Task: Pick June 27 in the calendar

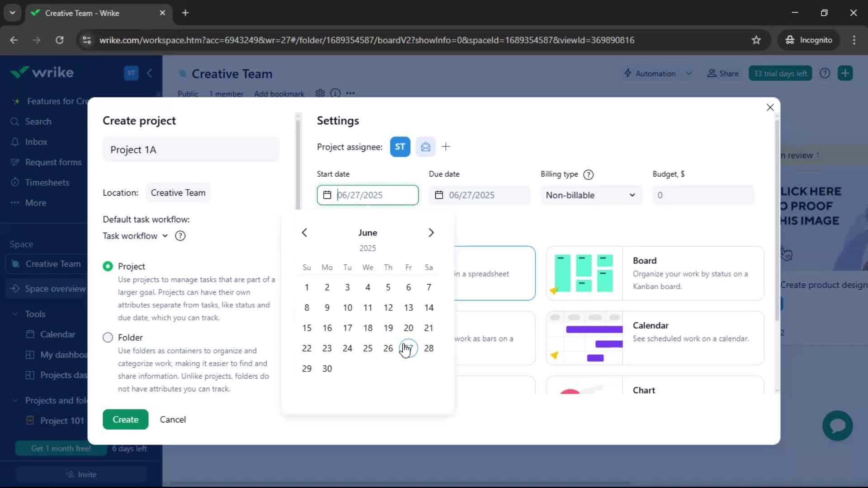Action: pos(408,348)
